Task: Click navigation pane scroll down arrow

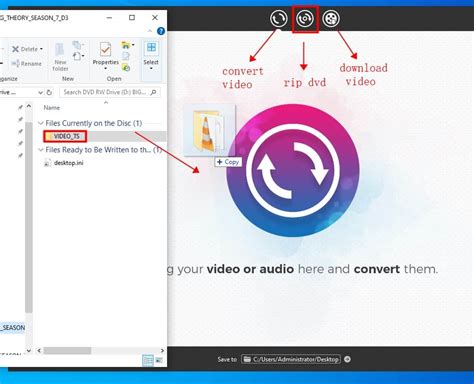Action: tap(29, 350)
